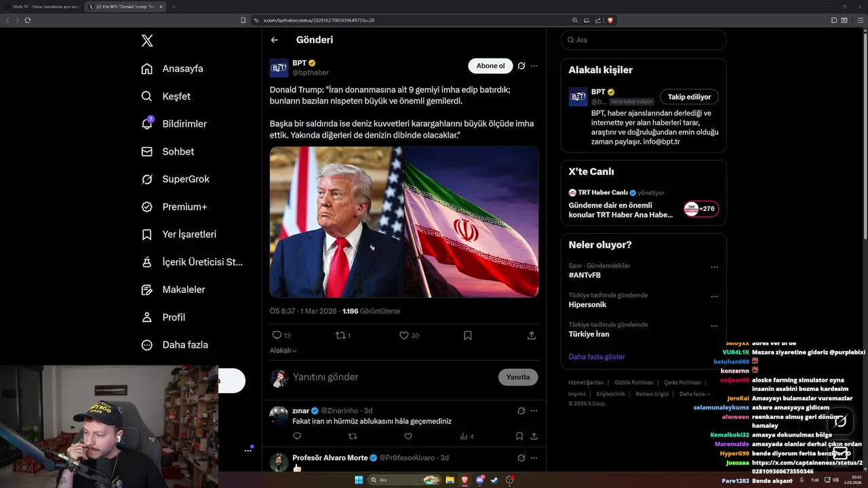Viewport: 868px width, 488px height.
Task: Switch to the Multi TV browser tab
Action: [43, 6]
